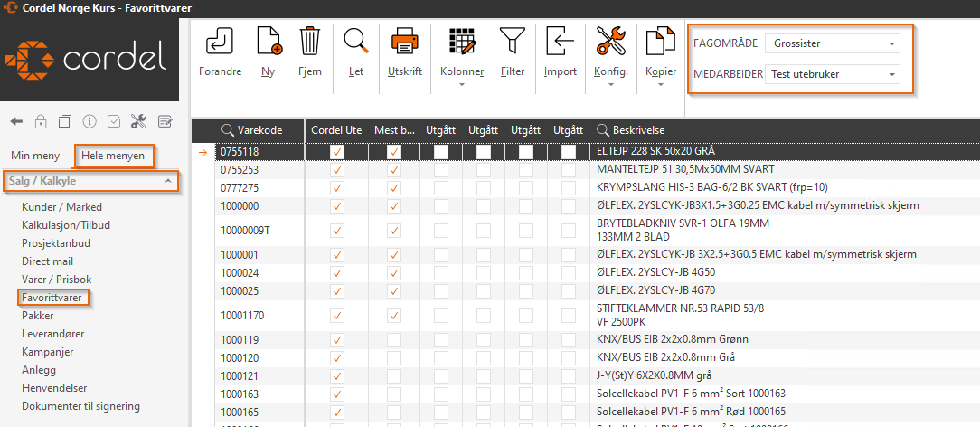Open the Filter funnel tool
This screenshot has width=980, height=427.
coord(512,42)
